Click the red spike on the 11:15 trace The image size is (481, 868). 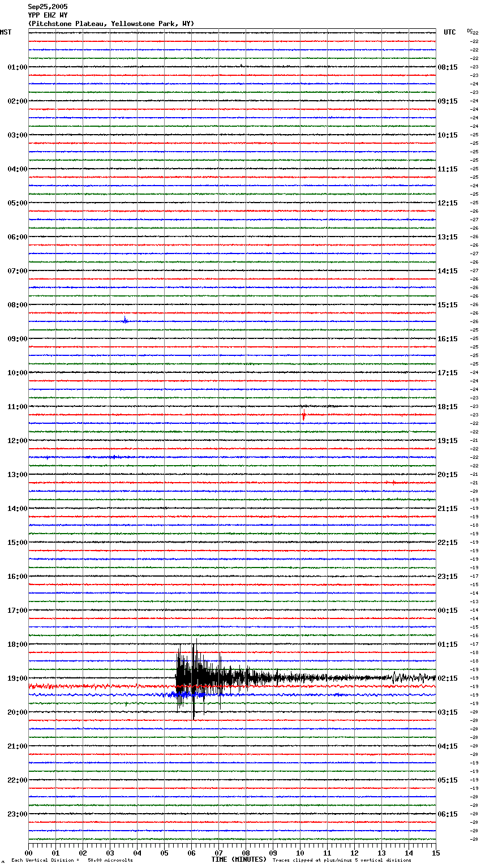304,415
